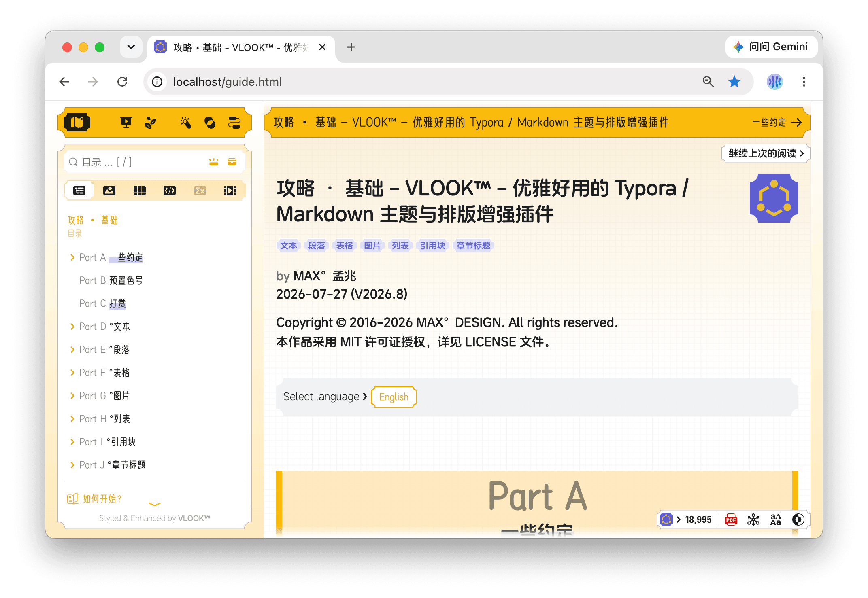Click the 章节标题 tag

[x=473, y=246]
